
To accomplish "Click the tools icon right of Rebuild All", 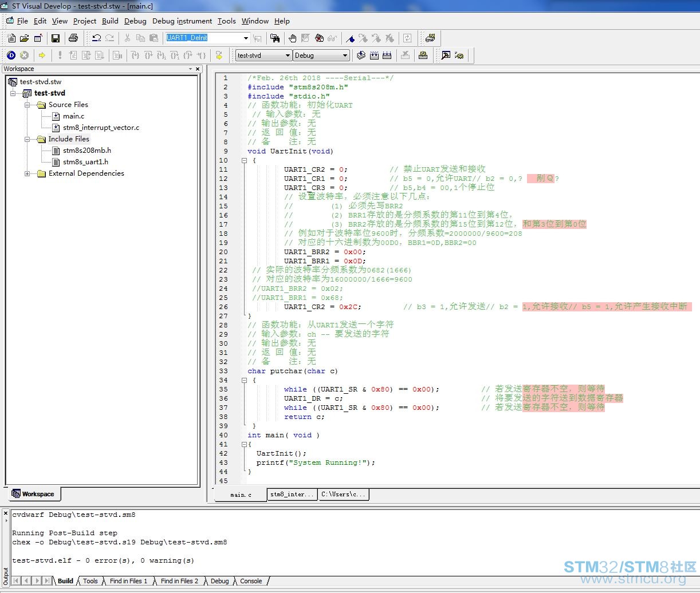I will [x=423, y=56].
